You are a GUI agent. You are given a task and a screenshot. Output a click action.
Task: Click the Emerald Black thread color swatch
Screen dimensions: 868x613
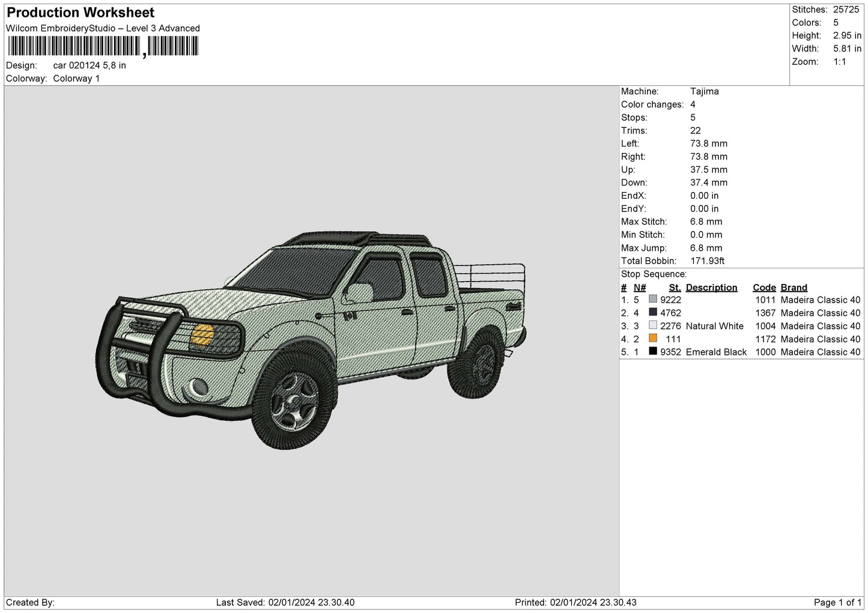click(653, 351)
